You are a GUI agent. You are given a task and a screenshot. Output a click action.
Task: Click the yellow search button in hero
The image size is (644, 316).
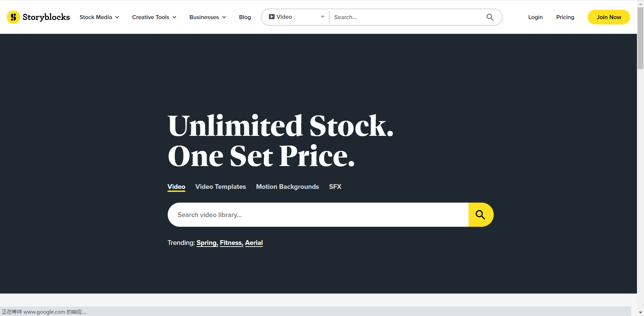point(481,215)
